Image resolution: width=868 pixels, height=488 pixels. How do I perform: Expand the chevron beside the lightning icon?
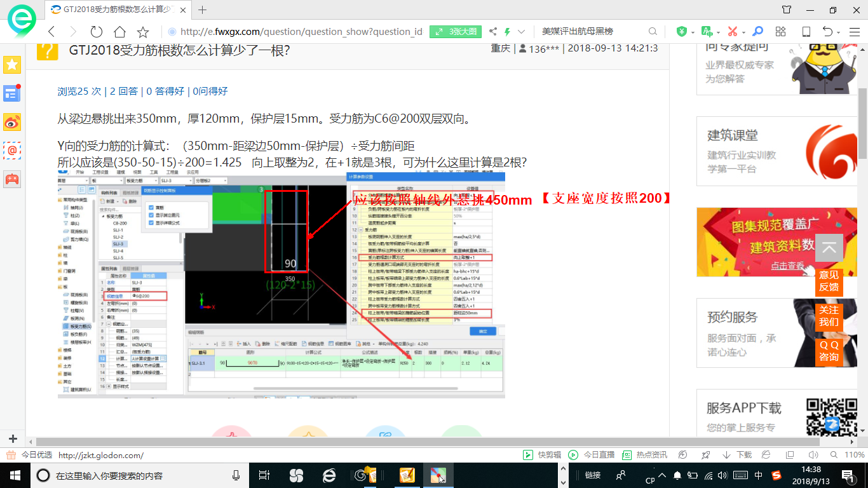point(521,32)
